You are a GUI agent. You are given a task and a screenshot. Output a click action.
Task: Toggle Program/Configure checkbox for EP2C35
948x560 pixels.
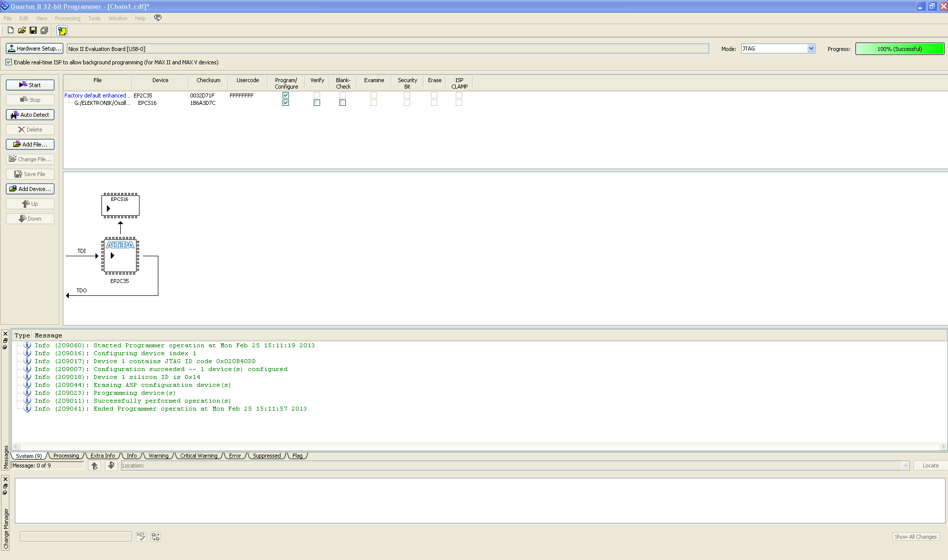click(x=285, y=95)
